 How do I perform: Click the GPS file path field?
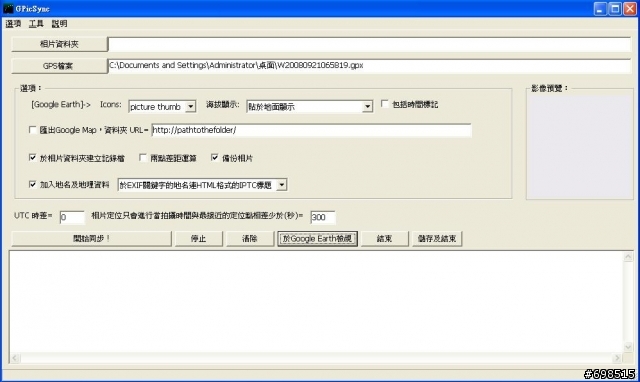pos(369,66)
